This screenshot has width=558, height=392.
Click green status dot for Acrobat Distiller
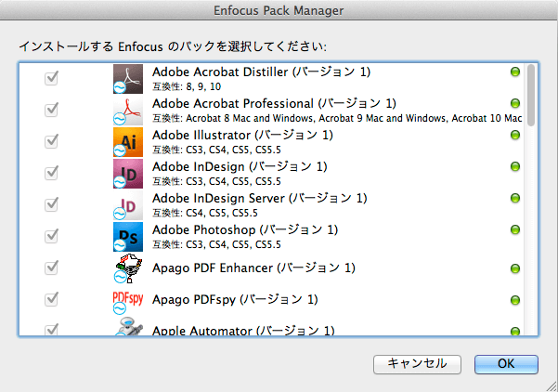click(515, 72)
